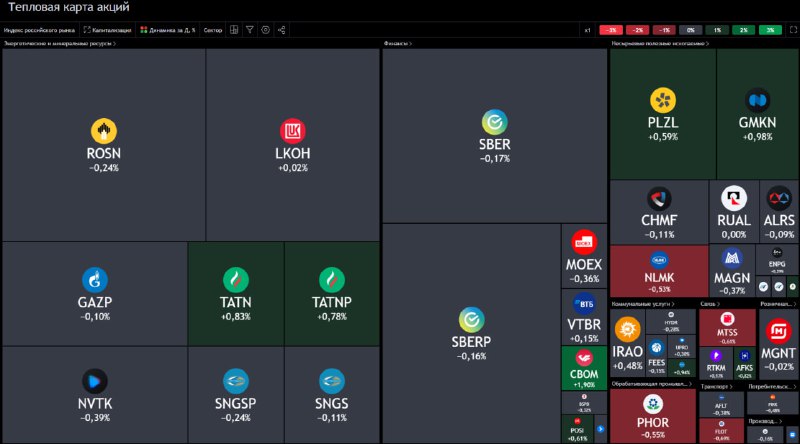Open the POSI tile
800x444 pixels.
click(577, 429)
